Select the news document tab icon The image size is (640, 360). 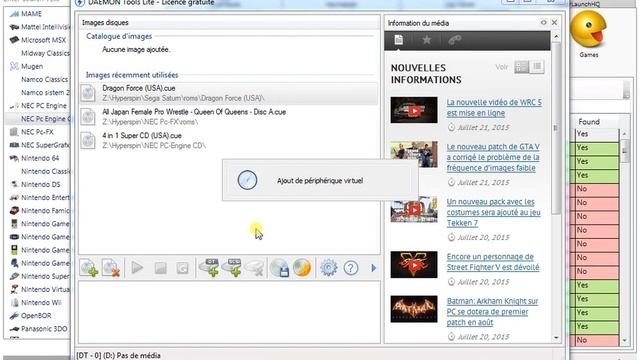pyautogui.click(x=399, y=40)
